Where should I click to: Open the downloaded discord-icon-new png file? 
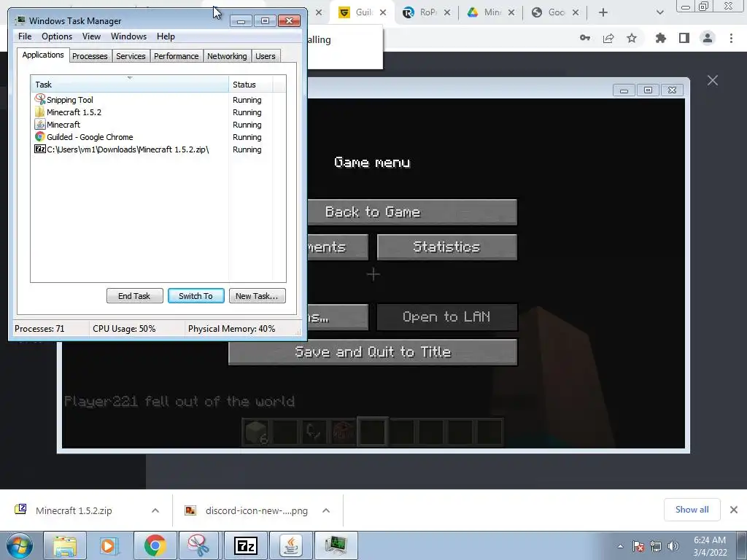coord(256,510)
